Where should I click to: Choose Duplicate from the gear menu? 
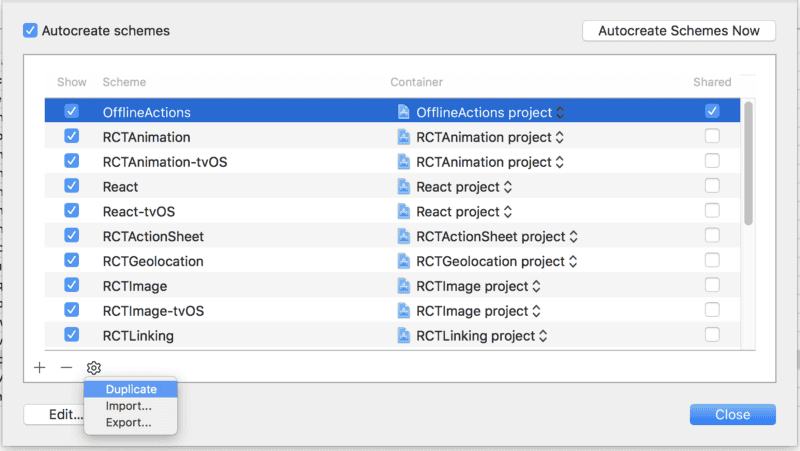pos(131,389)
